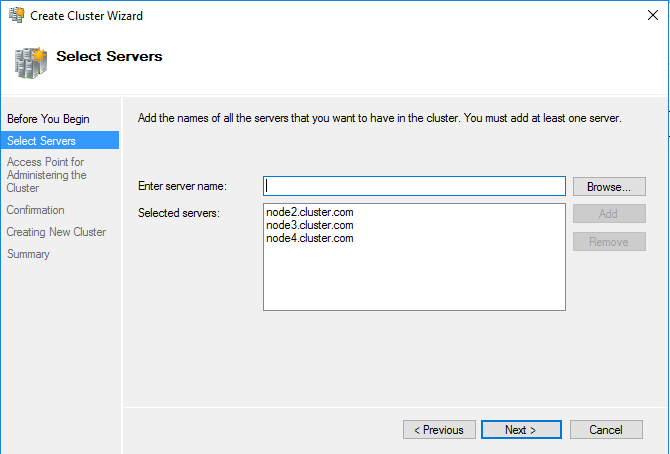Select node3.cluster.com in selected servers

310,225
